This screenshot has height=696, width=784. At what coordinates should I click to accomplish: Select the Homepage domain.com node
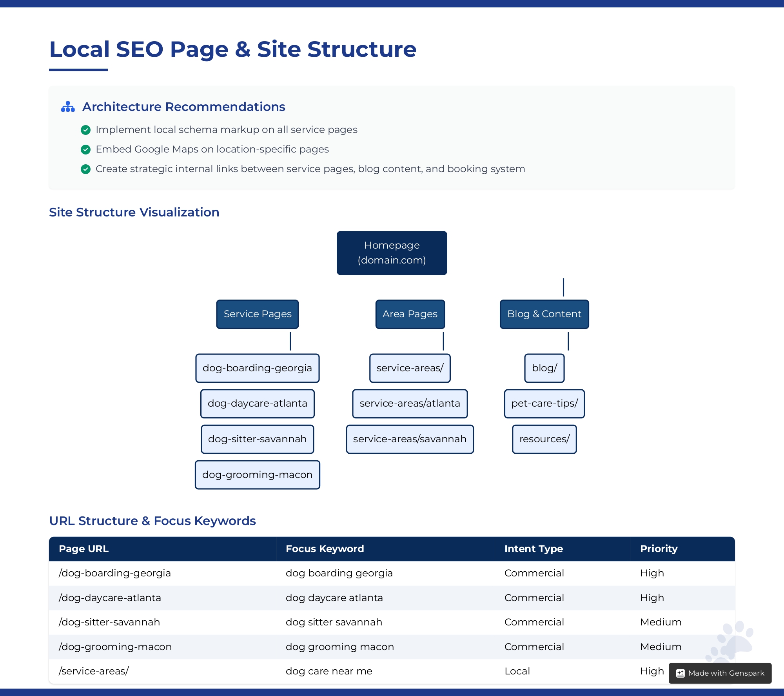point(392,253)
